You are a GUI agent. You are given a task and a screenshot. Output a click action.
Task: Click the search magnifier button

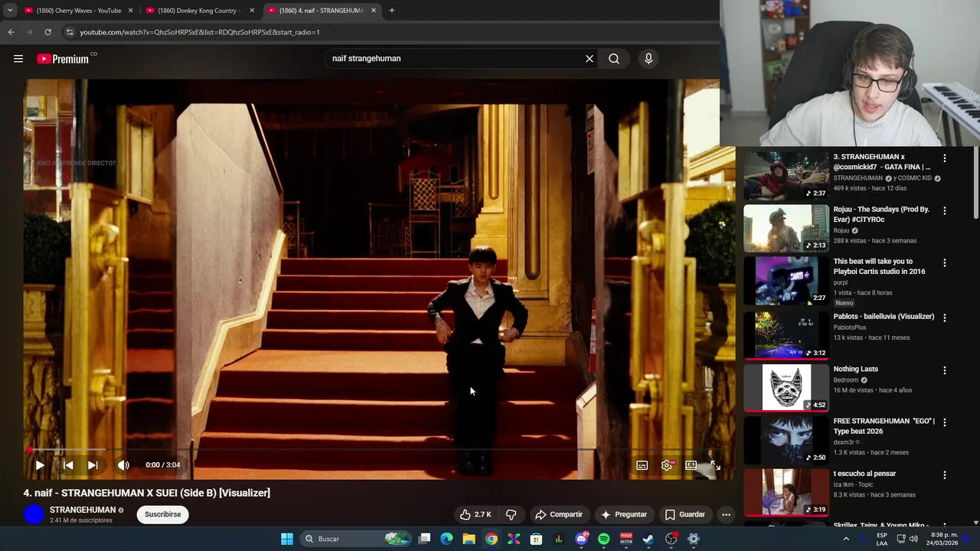coord(614,58)
